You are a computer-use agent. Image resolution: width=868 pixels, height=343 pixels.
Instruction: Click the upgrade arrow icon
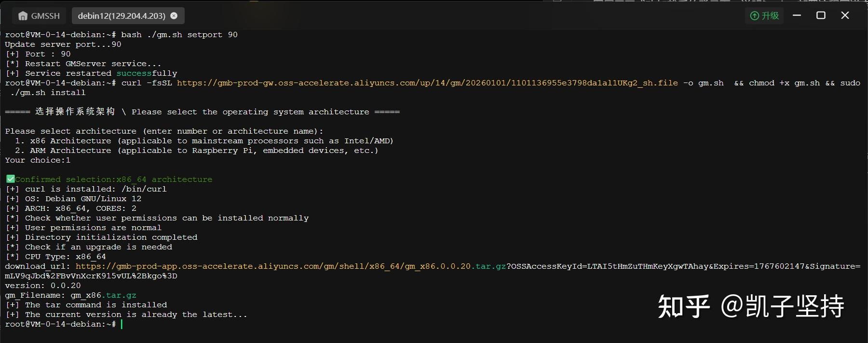pyautogui.click(x=755, y=16)
